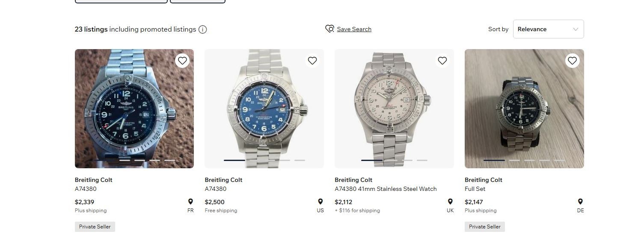
Task: Save the white-dial Breitling Colt to favorites
Action: (x=442, y=61)
